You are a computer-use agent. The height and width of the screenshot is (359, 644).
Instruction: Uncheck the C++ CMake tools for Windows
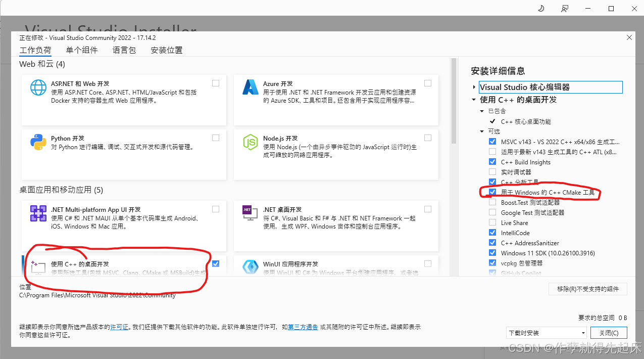tap(492, 192)
